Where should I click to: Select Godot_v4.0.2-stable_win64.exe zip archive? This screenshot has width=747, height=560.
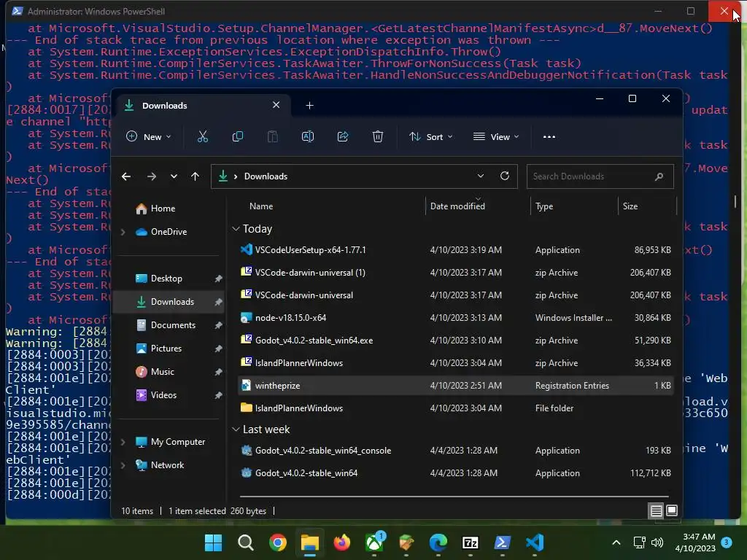tap(455, 341)
